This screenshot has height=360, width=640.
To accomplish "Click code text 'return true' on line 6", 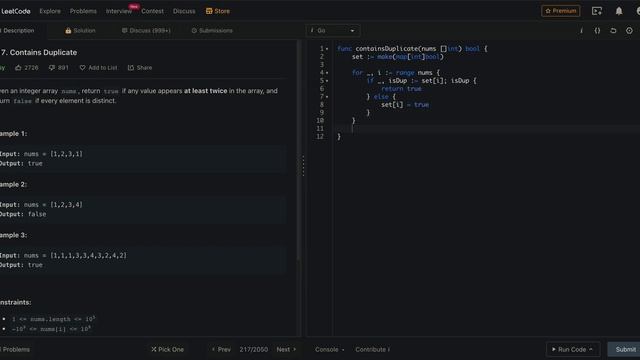I will point(401,89).
